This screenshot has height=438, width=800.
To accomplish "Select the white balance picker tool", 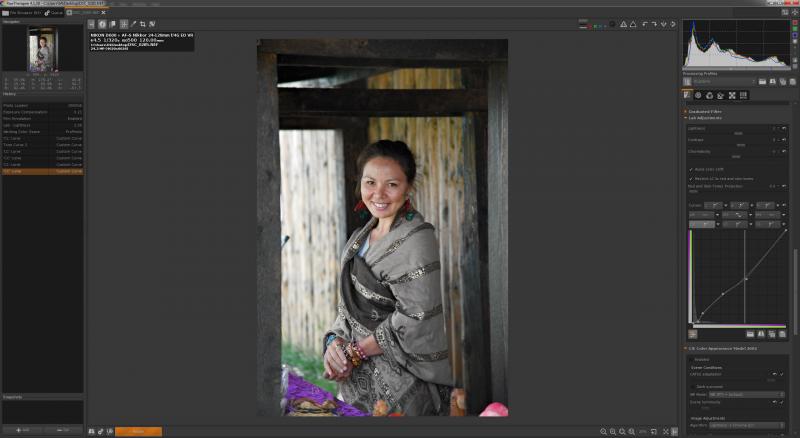I will click(x=134, y=24).
